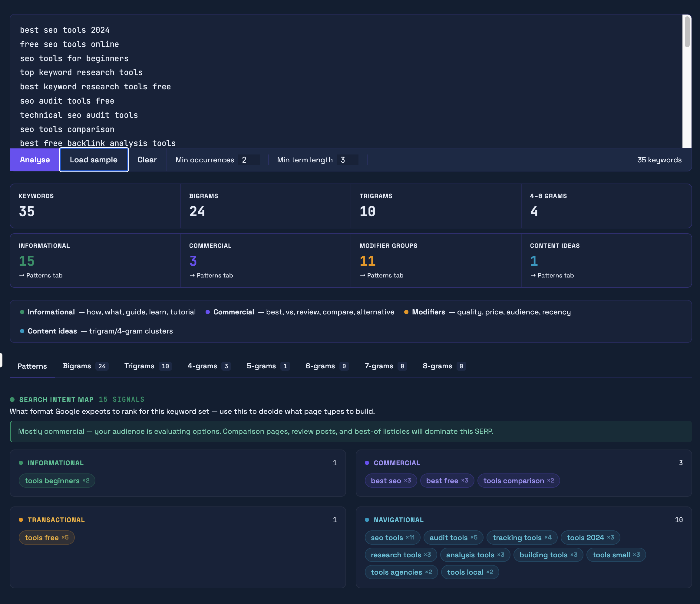Click the line 'seo tools comparison'
Viewport: 700px width, 604px height.
pyautogui.click(x=67, y=129)
